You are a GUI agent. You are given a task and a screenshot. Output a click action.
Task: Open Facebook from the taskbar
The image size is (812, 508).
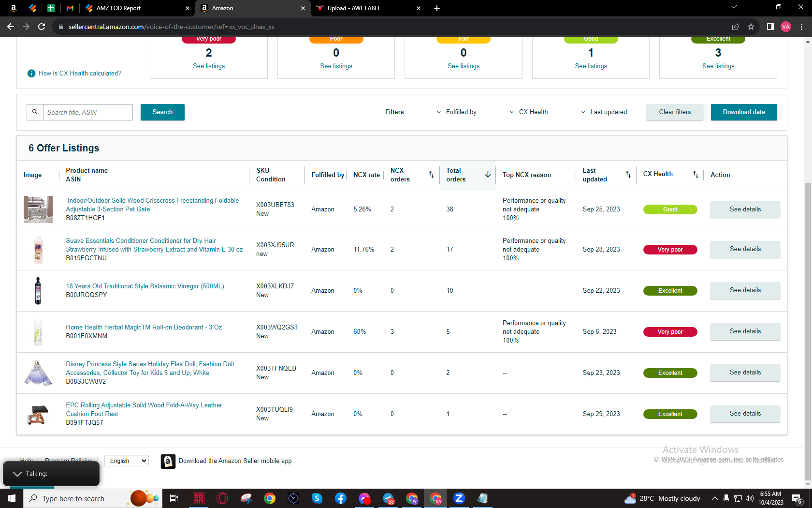pos(341,498)
